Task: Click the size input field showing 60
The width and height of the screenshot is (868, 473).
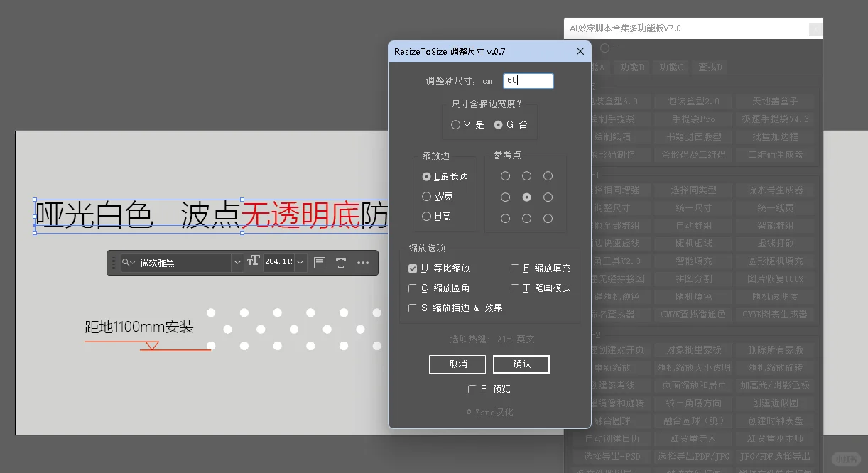Action: (x=528, y=80)
